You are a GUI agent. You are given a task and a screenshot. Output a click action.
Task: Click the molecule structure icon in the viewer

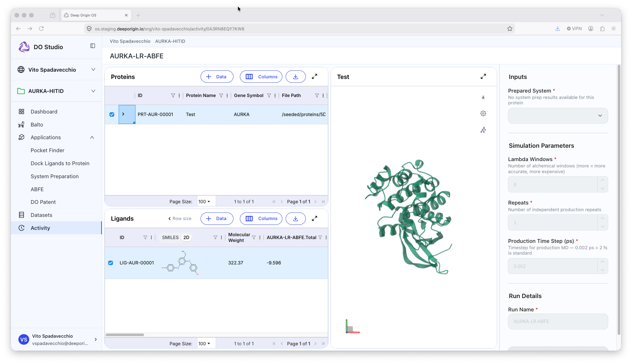(x=483, y=130)
